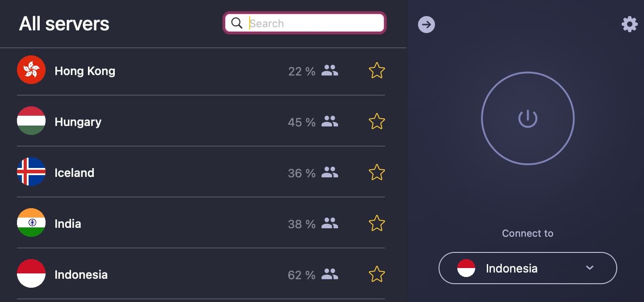Click the India flag icon

(x=31, y=222)
